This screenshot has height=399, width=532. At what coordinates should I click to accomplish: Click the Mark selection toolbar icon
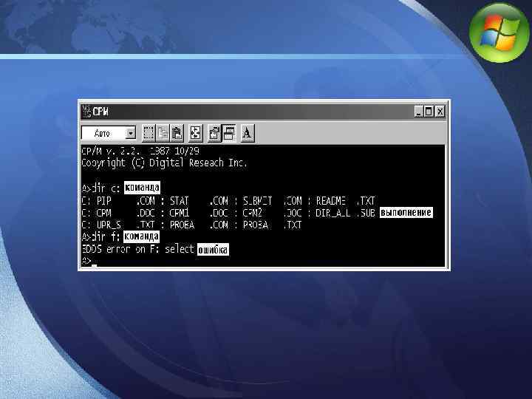coord(149,133)
